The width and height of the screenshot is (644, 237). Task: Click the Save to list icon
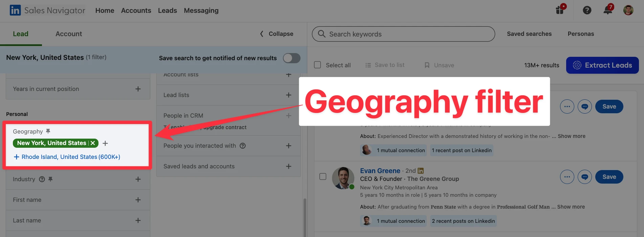point(368,65)
